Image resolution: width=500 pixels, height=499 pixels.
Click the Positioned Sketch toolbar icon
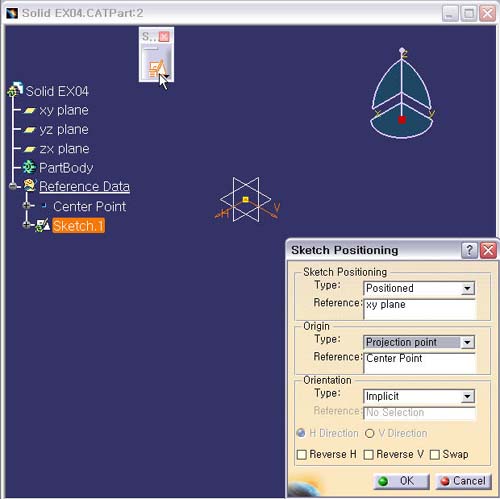pyautogui.click(x=156, y=68)
